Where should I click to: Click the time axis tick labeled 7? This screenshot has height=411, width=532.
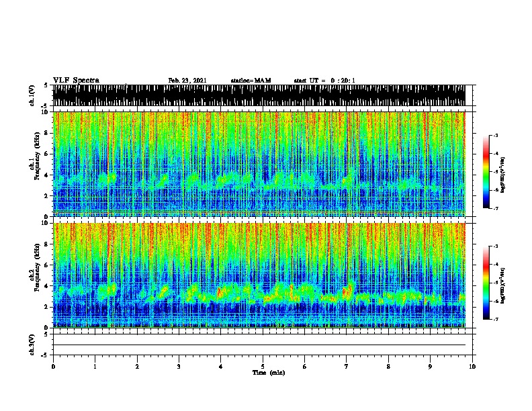click(347, 367)
